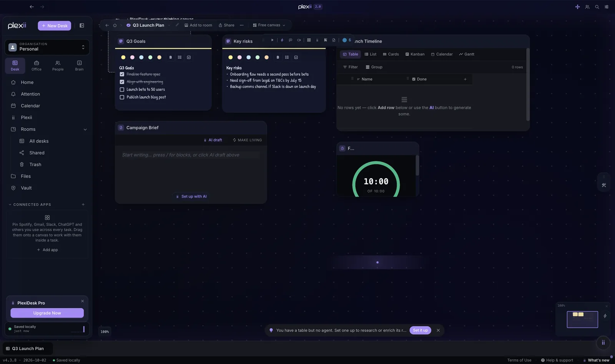Click the collaborators people icon in top bar
Screen dimensions: 615x364
(x=587, y=7)
